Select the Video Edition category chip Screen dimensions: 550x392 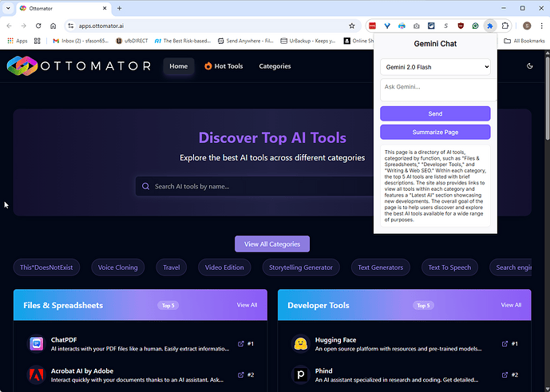pos(224,267)
